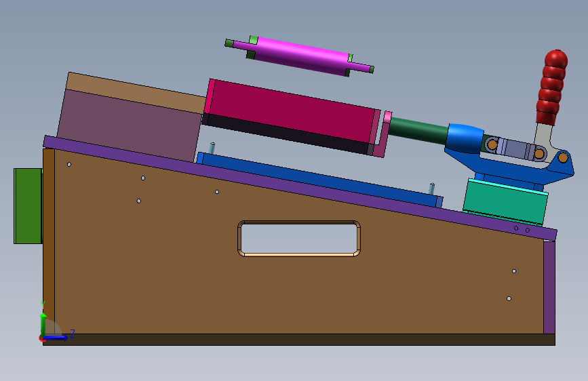Viewport: 588px width, 381px height.
Task: Select the dark base plate at the bottom
Action: click(299, 340)
